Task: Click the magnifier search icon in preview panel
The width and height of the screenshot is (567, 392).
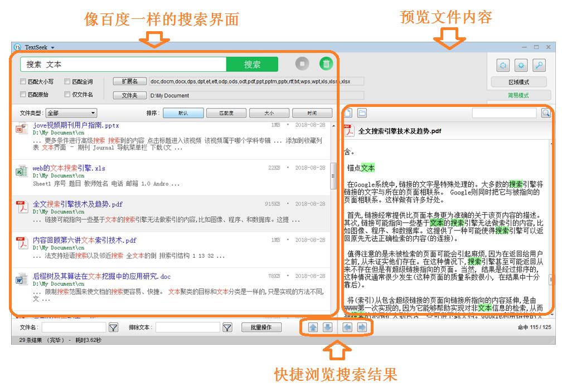Action: pos(545,113)
